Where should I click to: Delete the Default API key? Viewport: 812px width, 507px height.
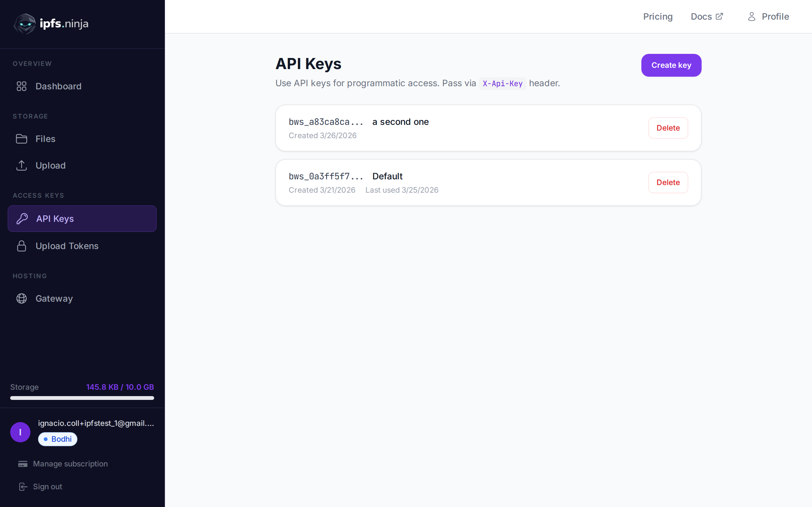668,182
